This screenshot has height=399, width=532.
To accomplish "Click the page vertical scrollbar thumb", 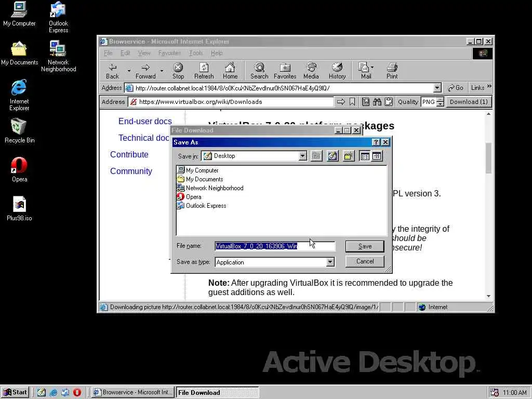I will [488, 158].
